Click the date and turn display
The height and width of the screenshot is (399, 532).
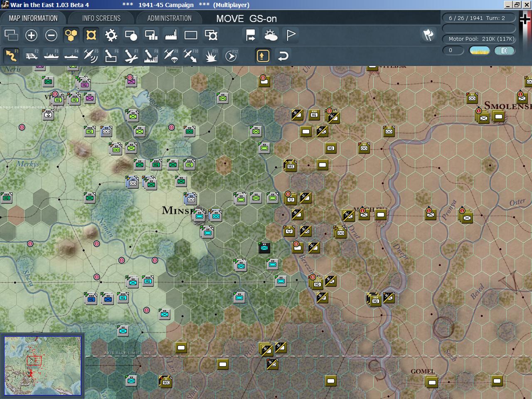click(x=479, y=18)
